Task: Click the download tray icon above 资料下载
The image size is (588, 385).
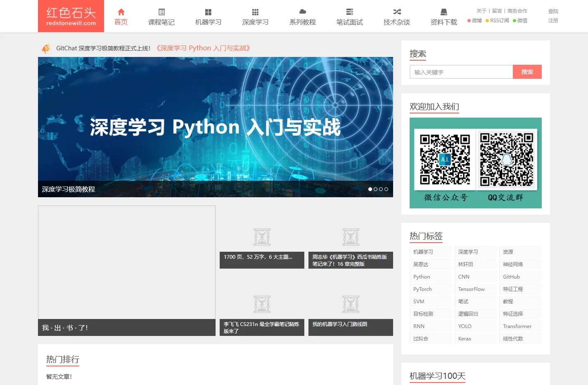Action: pos(444,12)
